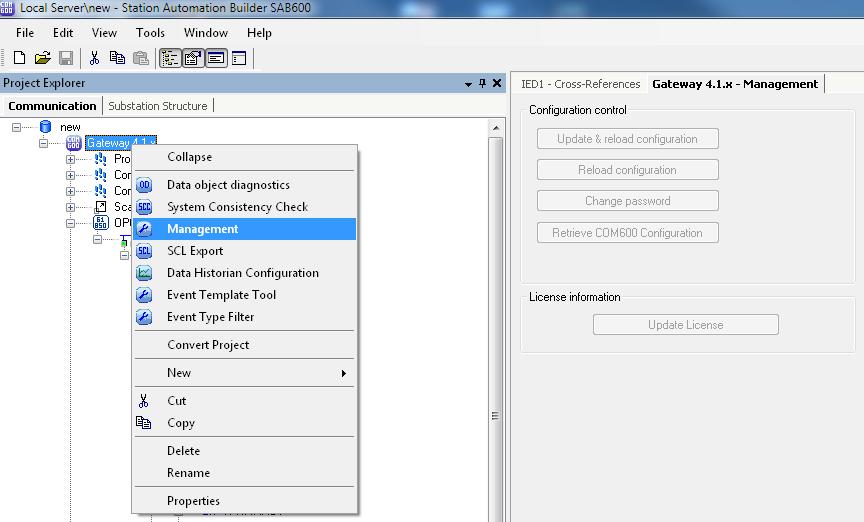The width and height of the screenshot is (864, 522).
Task: Switch to the Communication tab
Action: pyautogui.click(x=52, y=106)
